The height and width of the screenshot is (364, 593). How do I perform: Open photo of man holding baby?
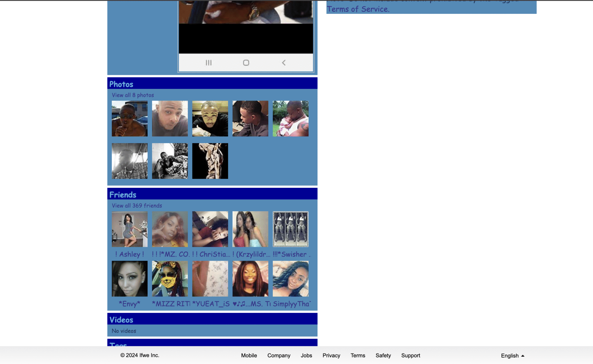(290, 118)
